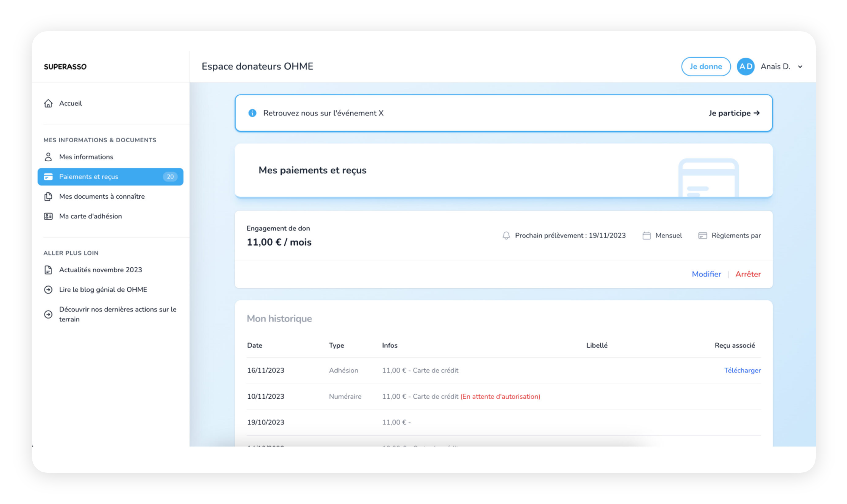
Task: Click the ID card icon for Ma carte d'adhésion
Action: coord(48,216)
